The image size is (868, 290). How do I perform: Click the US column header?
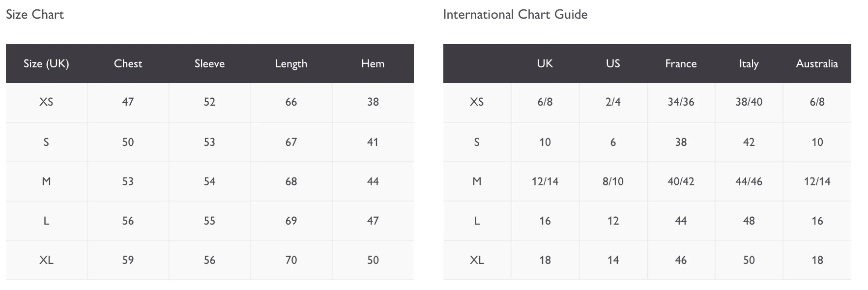[613, 63]
